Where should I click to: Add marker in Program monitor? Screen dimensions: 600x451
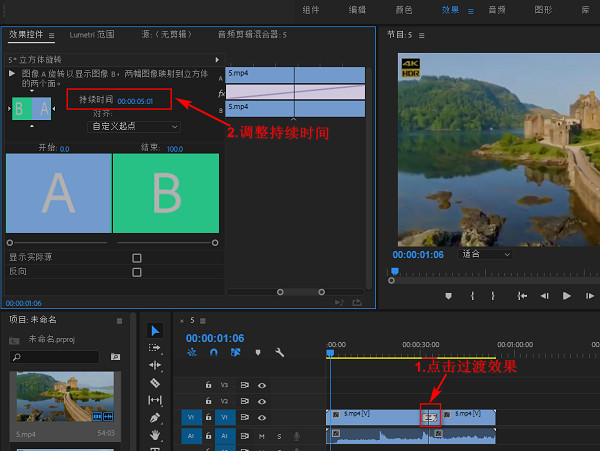click(448, 296)
